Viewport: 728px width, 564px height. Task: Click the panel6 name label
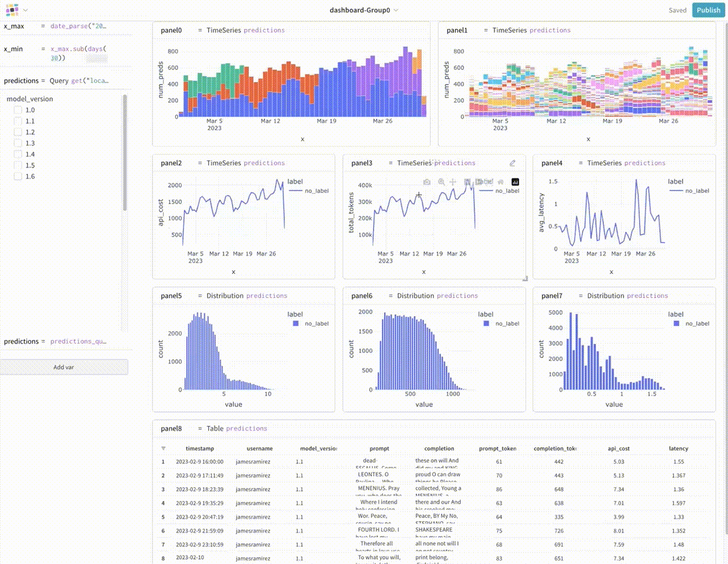click(362, 296)
